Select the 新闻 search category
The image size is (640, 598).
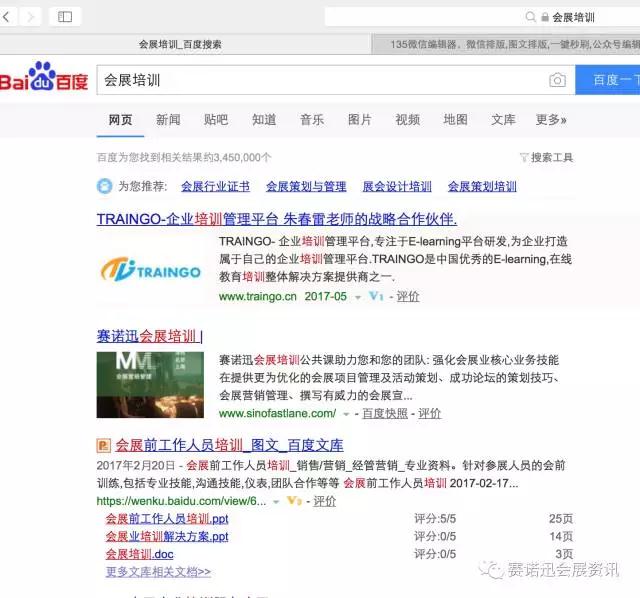[x=168, y=120]
